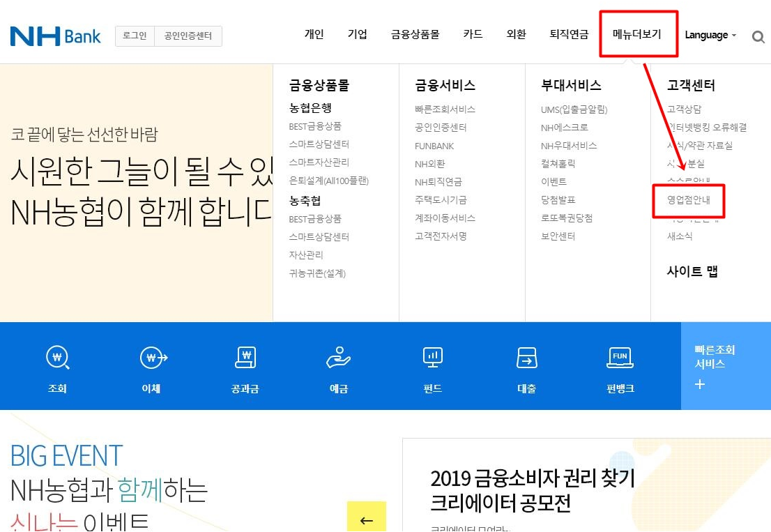The image size is (771, 532).
Task: Click the 부대서비스 column heading
Action: coord(571,85)
